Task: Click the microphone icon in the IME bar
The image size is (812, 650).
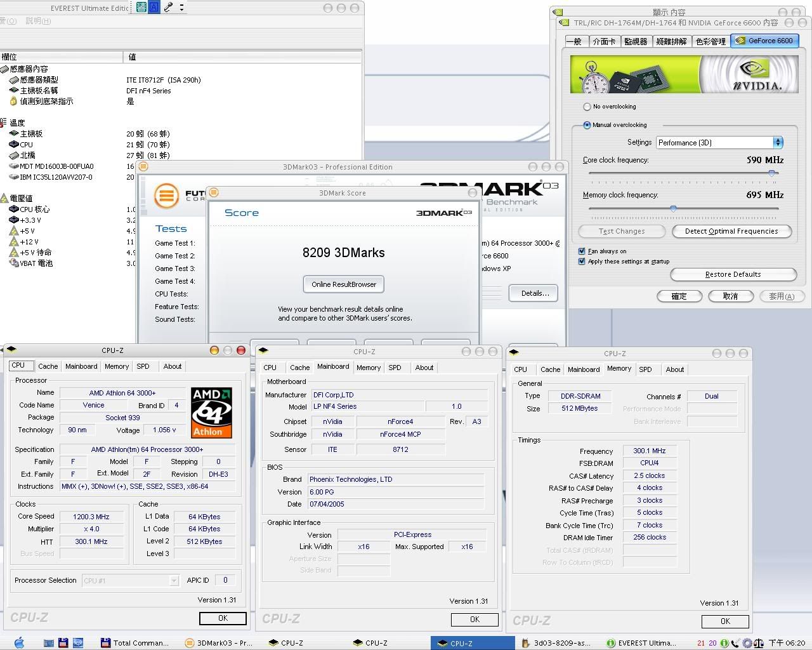Action: point(168,8)
